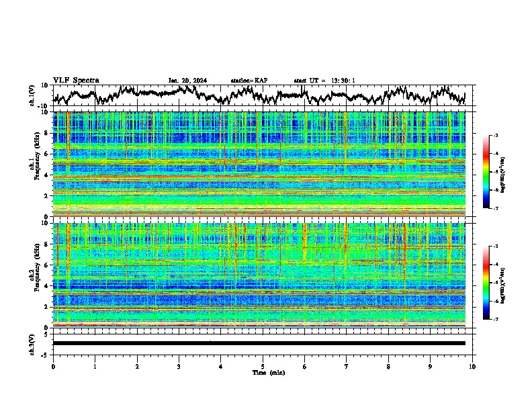Screen dimensions: 532x411
Task: Click the ch.1 color scale log(PSD) unit label
Action: coord(503,175)
